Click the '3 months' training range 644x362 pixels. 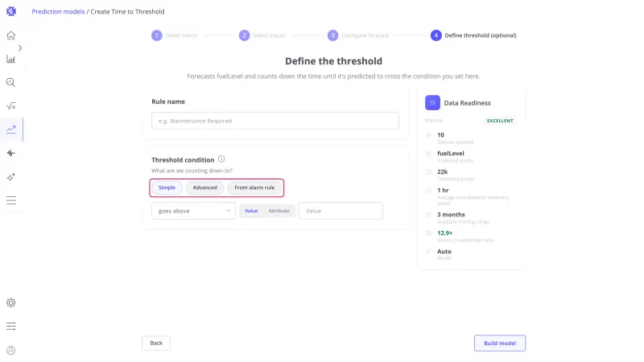[x=451, y=214]
